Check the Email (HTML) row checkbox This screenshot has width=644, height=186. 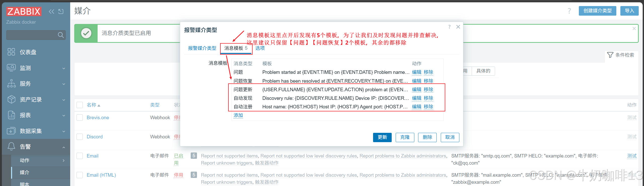80,175
